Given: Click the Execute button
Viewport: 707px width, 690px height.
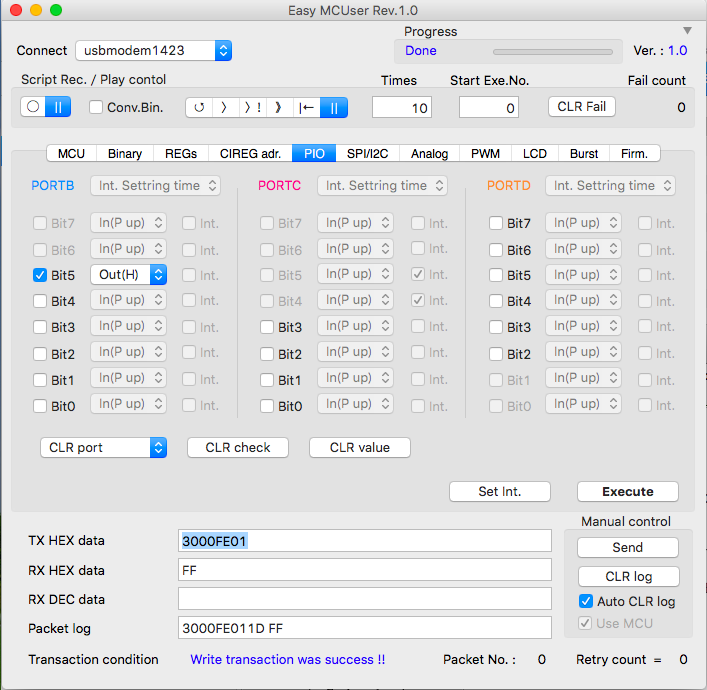Looking at the screenshot, I should [x=627, y=492].
